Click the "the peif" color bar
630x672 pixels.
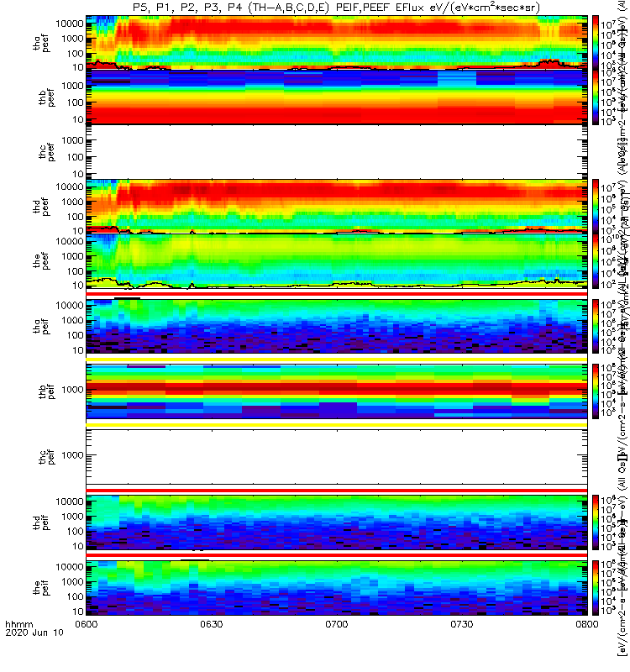[x=596, y=587]
